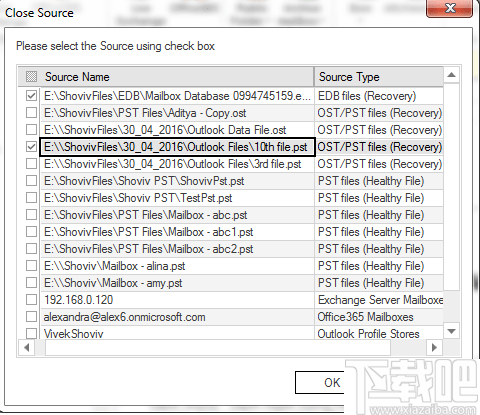Check the 3rd file.pst source
Image resolution: width=480 pixels, height=415 pixels.
pos(31,164)
